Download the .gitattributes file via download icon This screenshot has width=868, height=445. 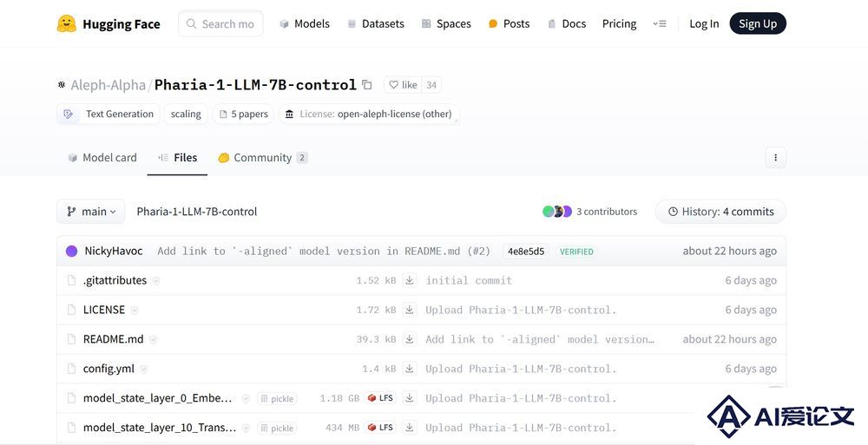(x=410, y=280)
